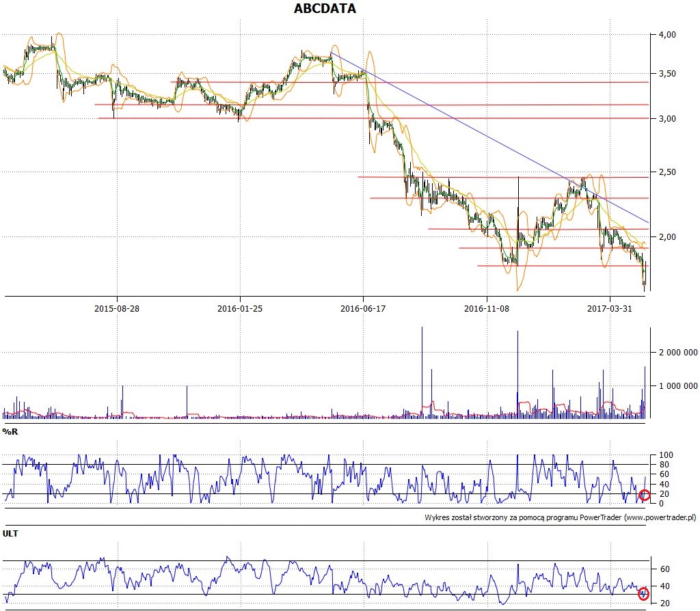Click the tallest volume bar after 2016-06-17

pyautogui.click(x=422, y=372)
